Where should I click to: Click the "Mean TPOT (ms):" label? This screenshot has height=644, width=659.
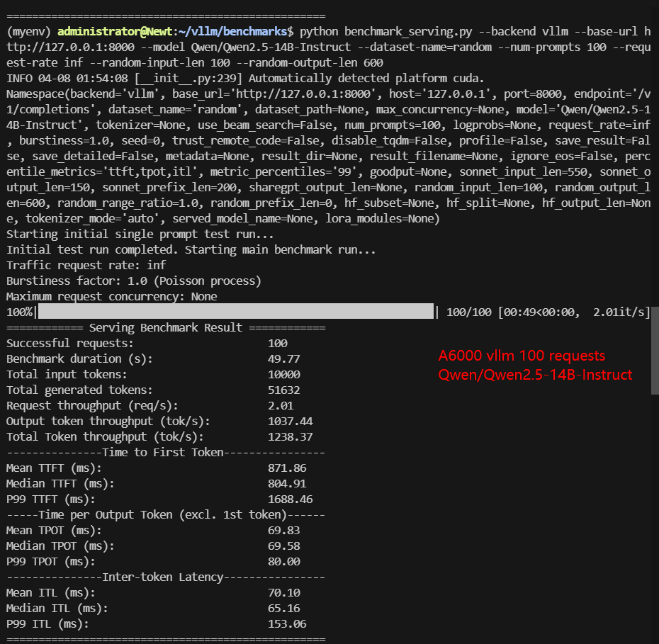[x=54, y=531]
